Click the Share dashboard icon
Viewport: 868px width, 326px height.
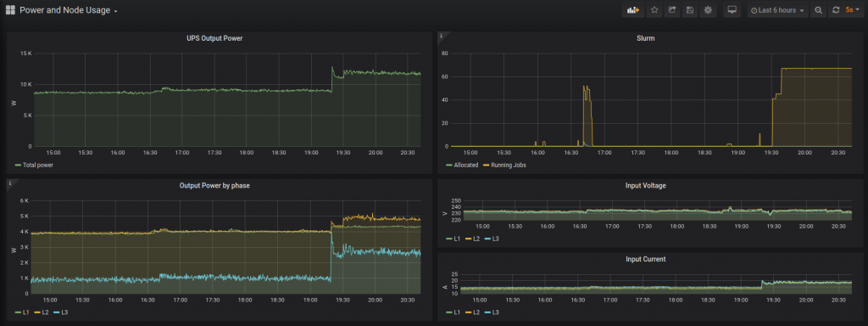tap(672, 10)
